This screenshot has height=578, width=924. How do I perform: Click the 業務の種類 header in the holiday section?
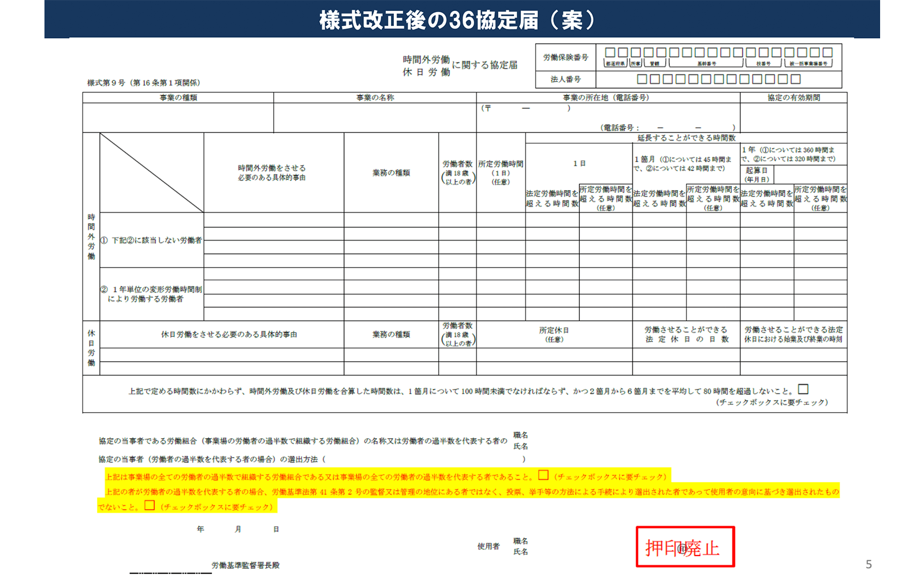point(391,334)
